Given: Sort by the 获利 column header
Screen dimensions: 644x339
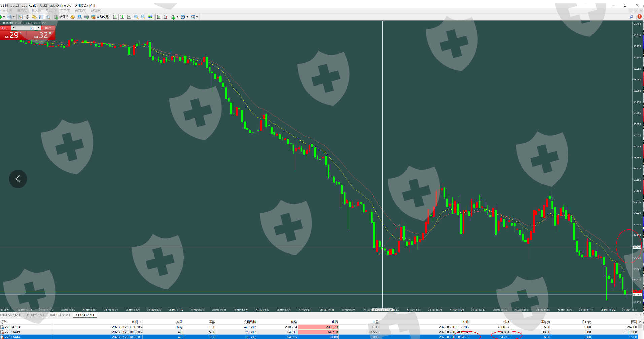Looking at the screenshot, I should tap(634, 322).
